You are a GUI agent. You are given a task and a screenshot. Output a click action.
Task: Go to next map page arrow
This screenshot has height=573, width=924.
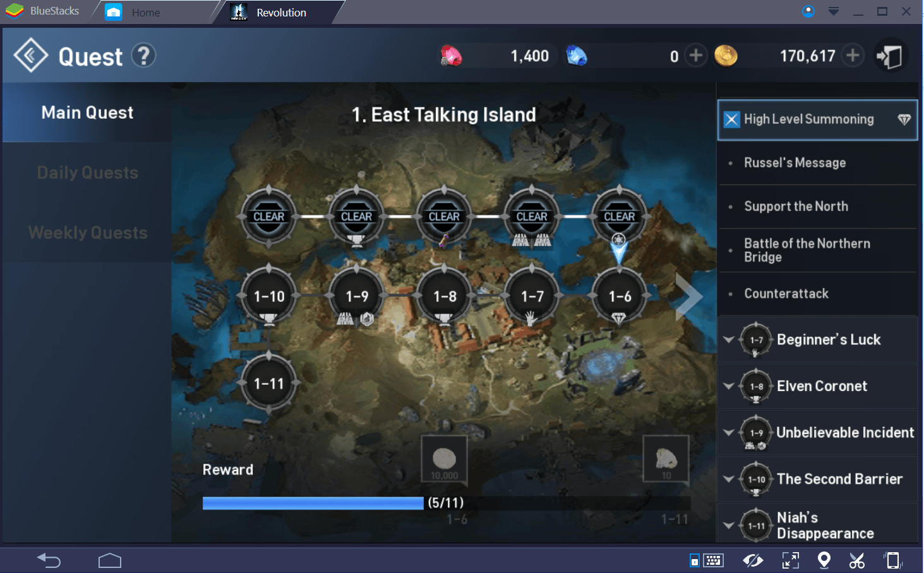tap(688, 297)
